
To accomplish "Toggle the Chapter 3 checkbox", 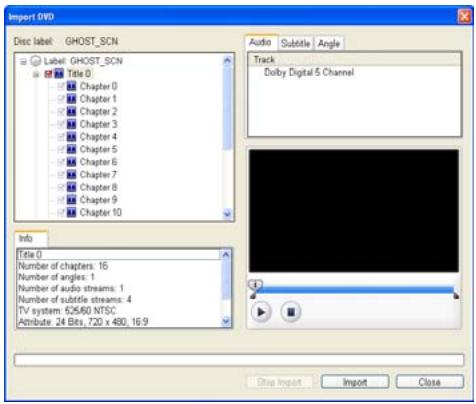I will click(61, 124).
